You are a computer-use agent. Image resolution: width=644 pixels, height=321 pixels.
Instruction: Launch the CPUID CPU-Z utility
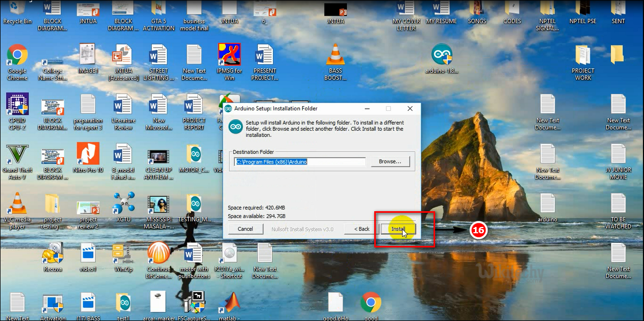click(x=17, y=105)
